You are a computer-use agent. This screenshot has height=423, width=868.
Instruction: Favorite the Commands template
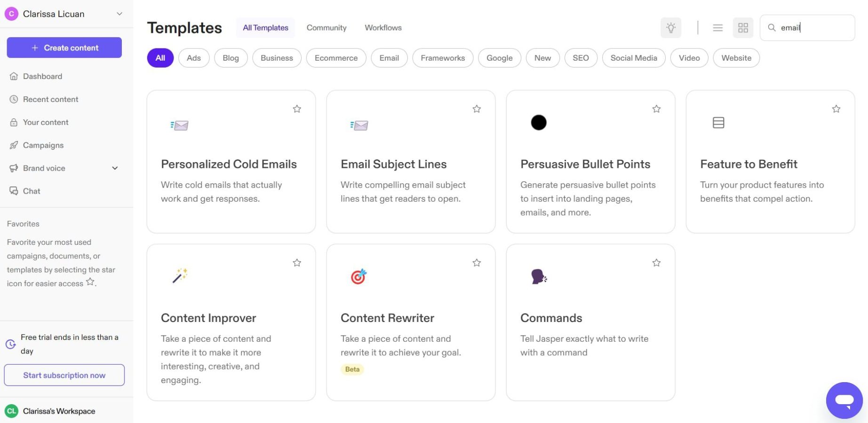click(x=656, y=262)
